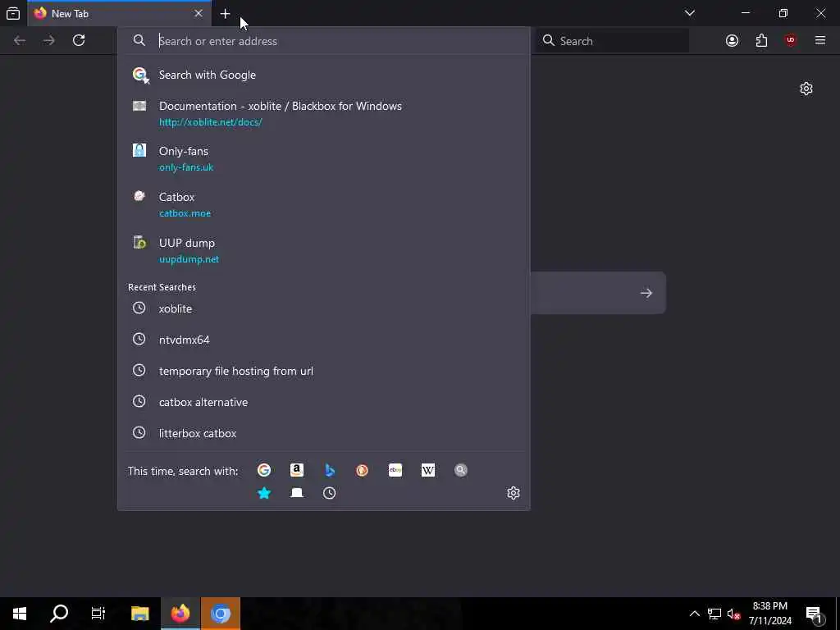Open the uBlock Origin extension icon
Image resolution: width=840 pixels, height=630 pixels.
pyautogui.click(x=791, y=41)
